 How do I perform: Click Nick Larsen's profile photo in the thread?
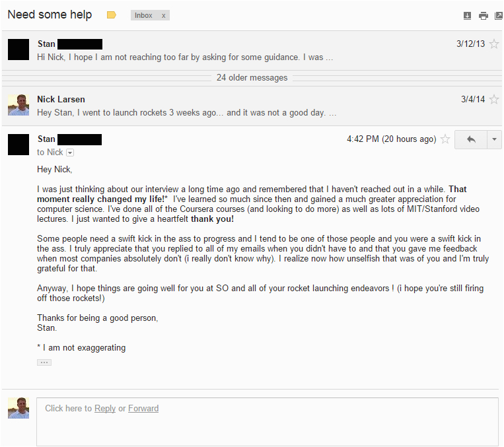(18, 105)
